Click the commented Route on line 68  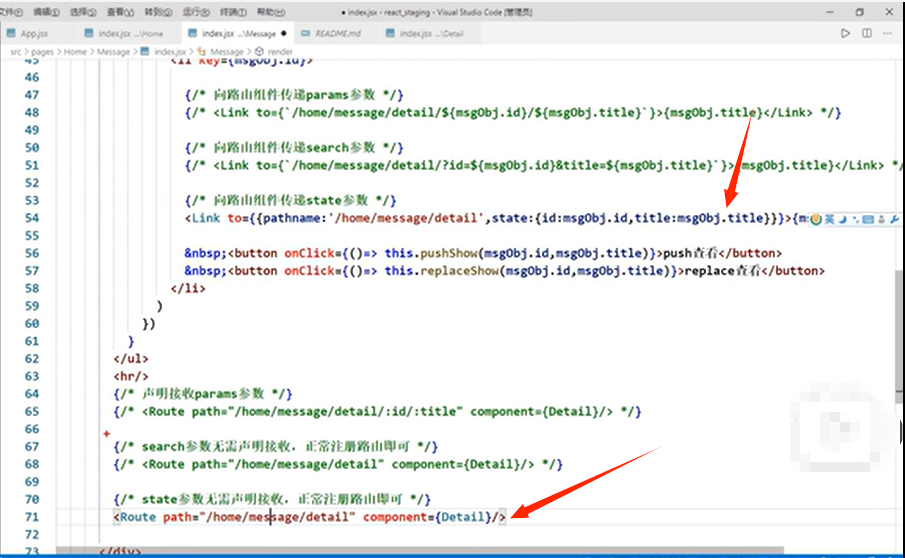click(x=338, y=464)
